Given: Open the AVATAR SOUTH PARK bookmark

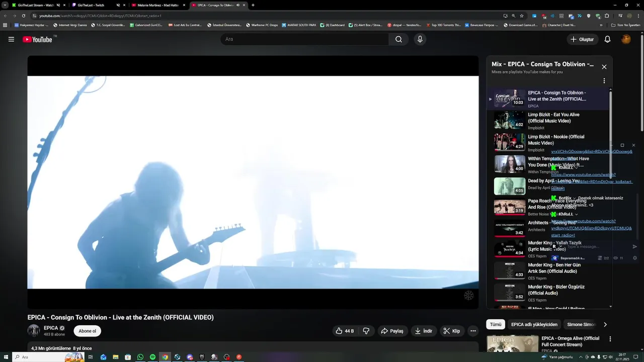Looking at the screenshot, I should [299, 25].
